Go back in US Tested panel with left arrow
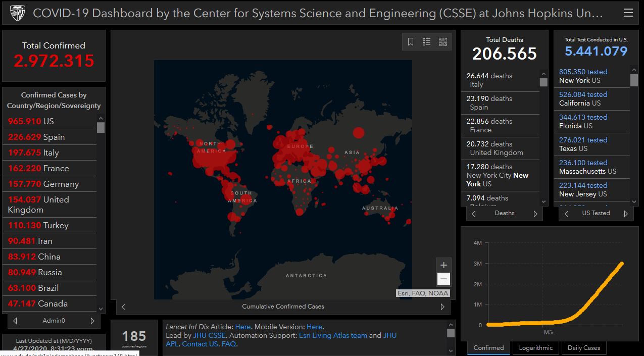Image resolution: width=644 pixels, height=356 pixels. 567,214
